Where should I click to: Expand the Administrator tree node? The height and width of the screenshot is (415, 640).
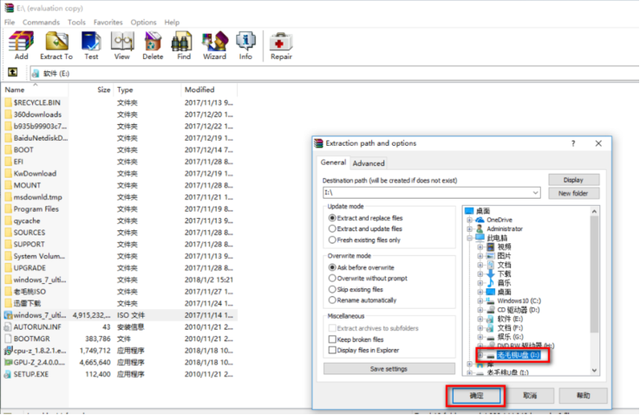point(469,229)
